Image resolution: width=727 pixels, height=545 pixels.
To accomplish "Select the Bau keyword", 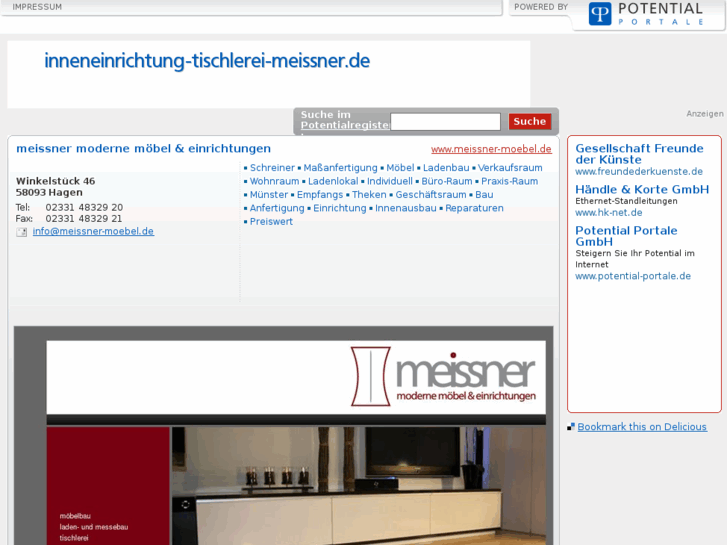I will tap(484, 194).
